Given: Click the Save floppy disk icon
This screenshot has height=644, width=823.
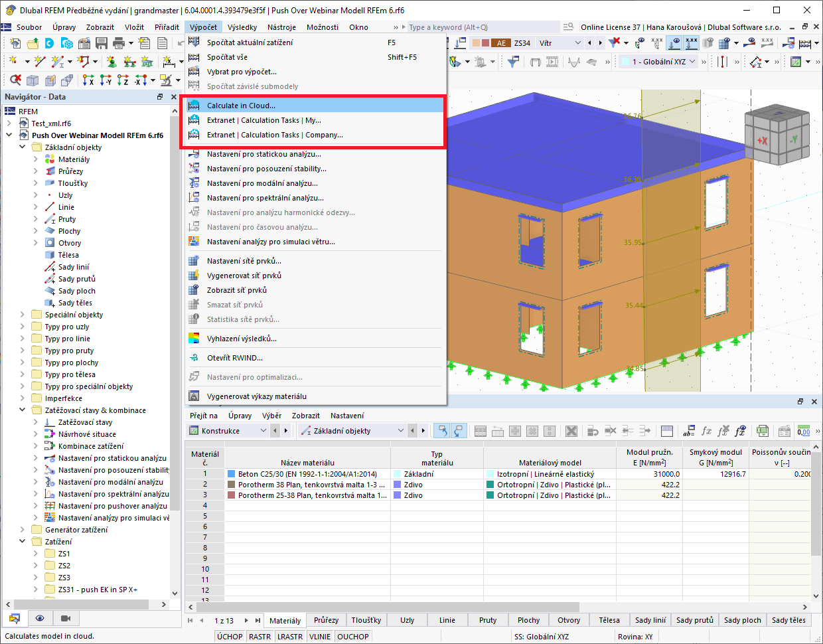Looking at the screenshot, I should click(x=102, y=43).
